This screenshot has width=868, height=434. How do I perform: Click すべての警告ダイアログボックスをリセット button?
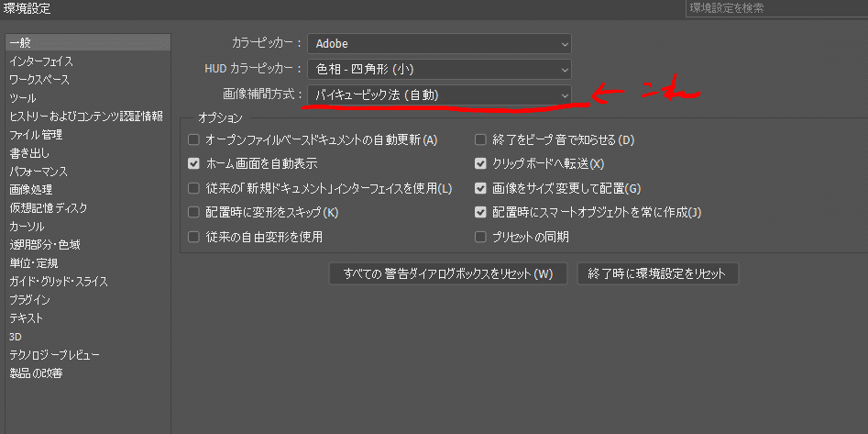tap(448, 273)
